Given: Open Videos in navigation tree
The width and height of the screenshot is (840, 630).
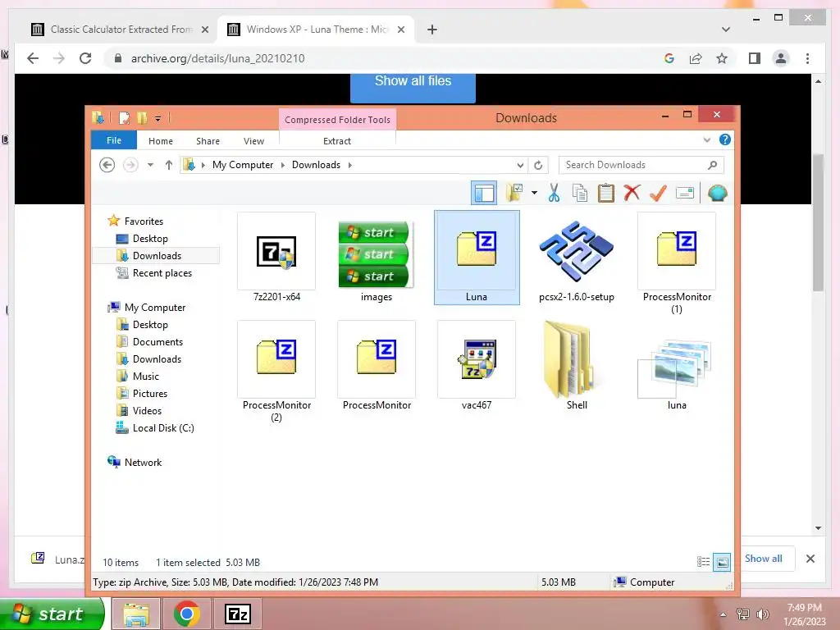Looking at the screenshot, I should click(x=147, y=410).
